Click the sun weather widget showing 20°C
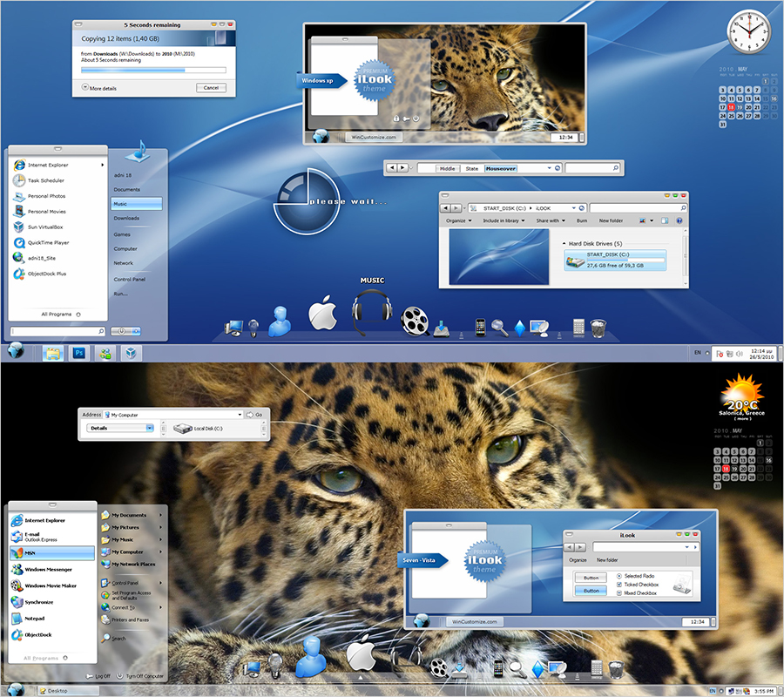The image size is (784, 697). (742, 396)
